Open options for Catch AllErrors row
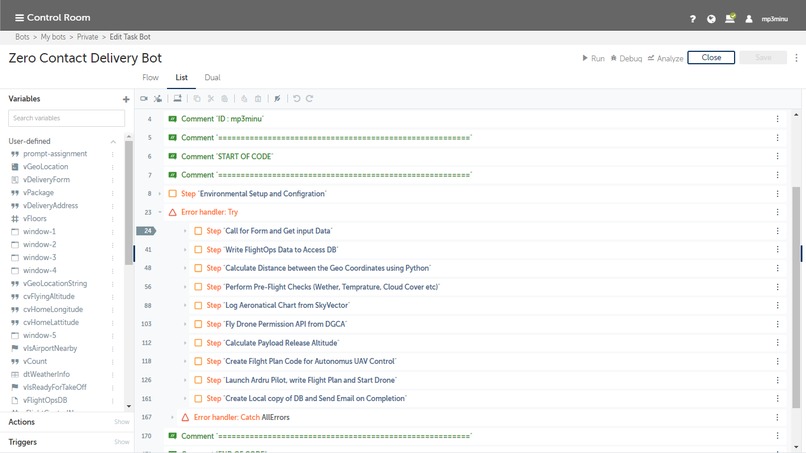This screenshot has width=806, height=453. click(777, 417)
